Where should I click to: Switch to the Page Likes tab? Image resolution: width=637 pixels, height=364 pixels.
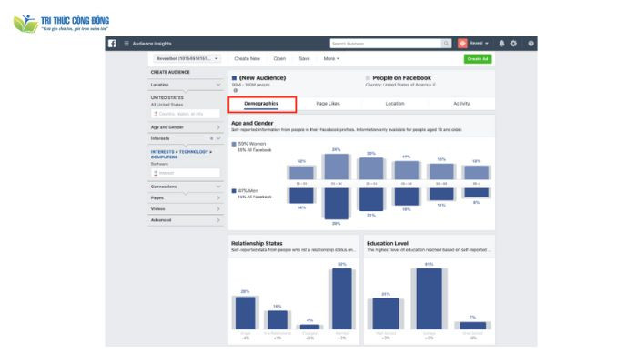[328, 104]
